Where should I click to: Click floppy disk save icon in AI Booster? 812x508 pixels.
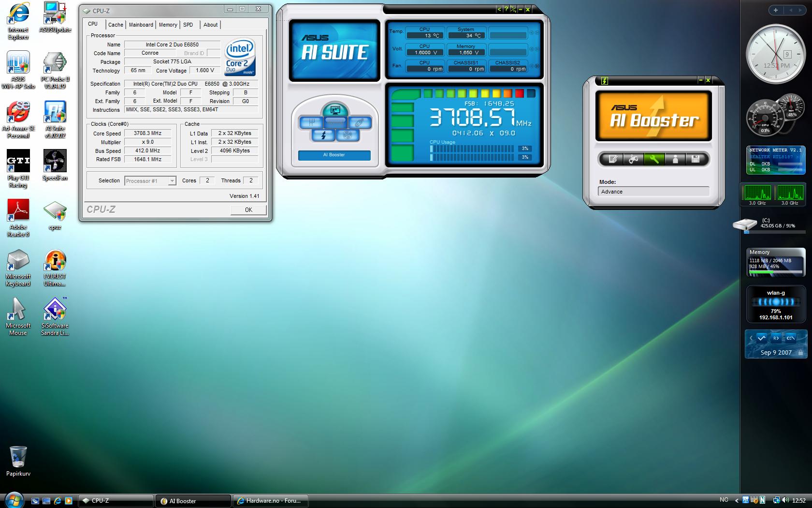(696, 159)
